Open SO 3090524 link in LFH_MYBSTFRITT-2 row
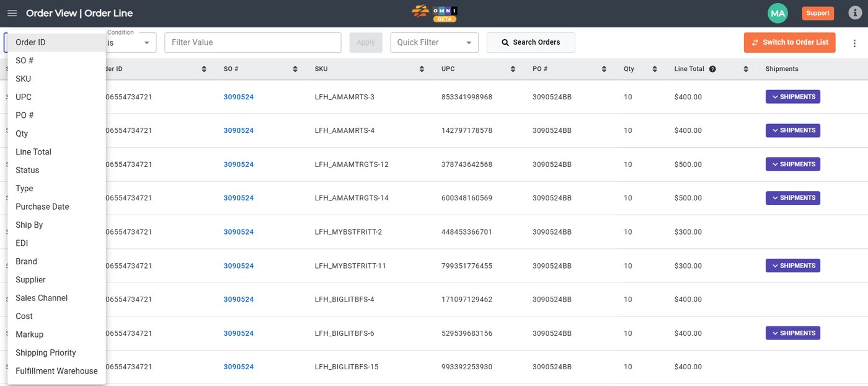This screenshot has width=868, height=386. pyautogui.click(x=239, y=232)
